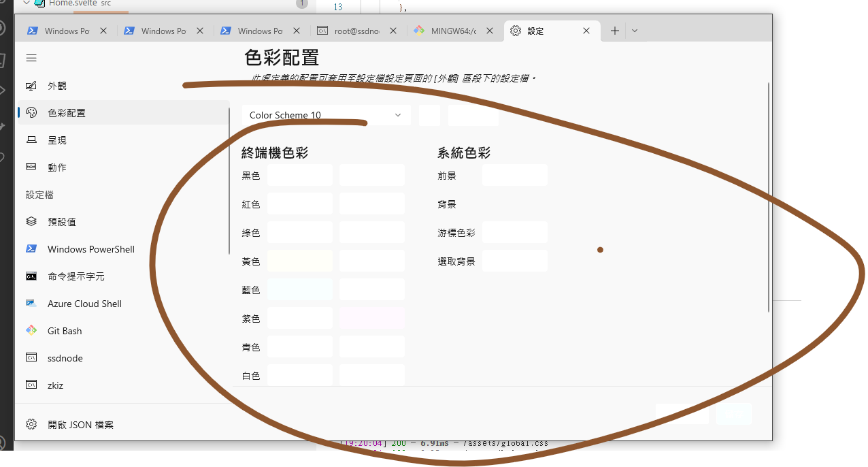Click the gear icon on the 設定 tab
868x467 pixels.
(x=516, y=31)
